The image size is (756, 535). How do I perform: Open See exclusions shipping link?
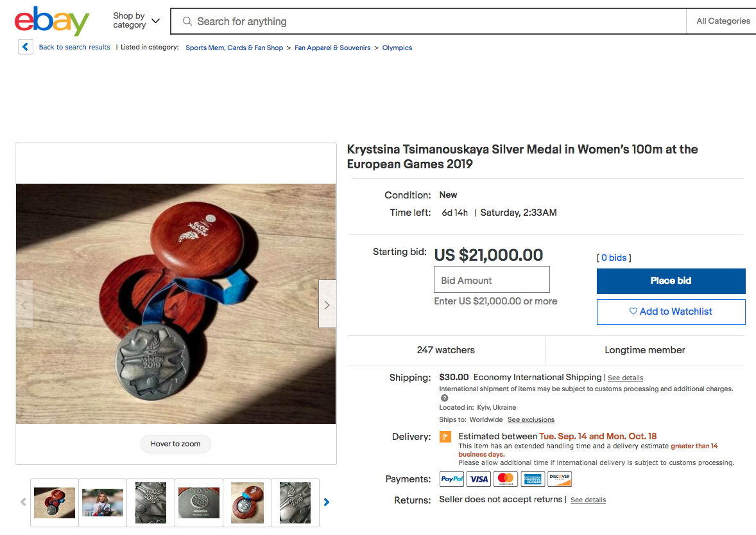click(531, 419)
